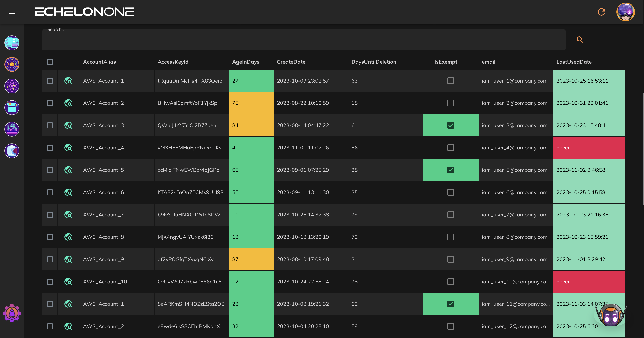Focus the Search input field
This screenshot has width=644, height=338.
(x=304, y=40)
